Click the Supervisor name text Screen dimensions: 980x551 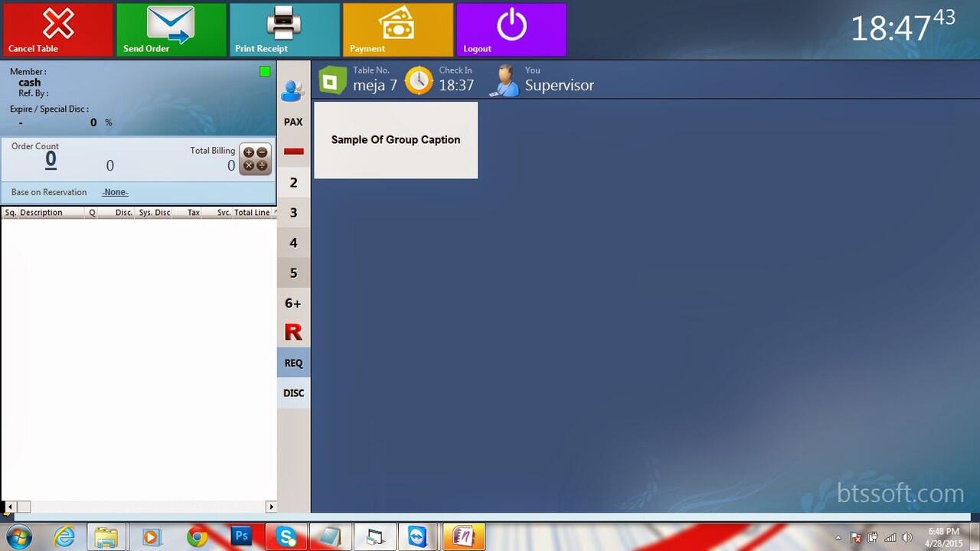coord(560,85)
